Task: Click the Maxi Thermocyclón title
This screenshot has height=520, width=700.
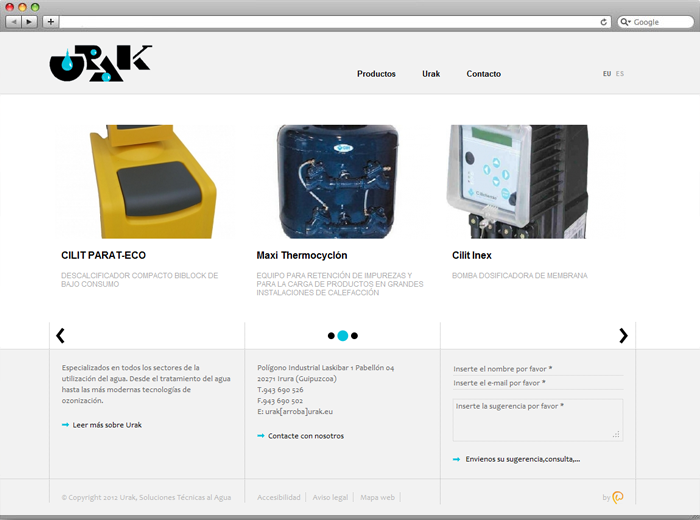Action: coord(302,255)
